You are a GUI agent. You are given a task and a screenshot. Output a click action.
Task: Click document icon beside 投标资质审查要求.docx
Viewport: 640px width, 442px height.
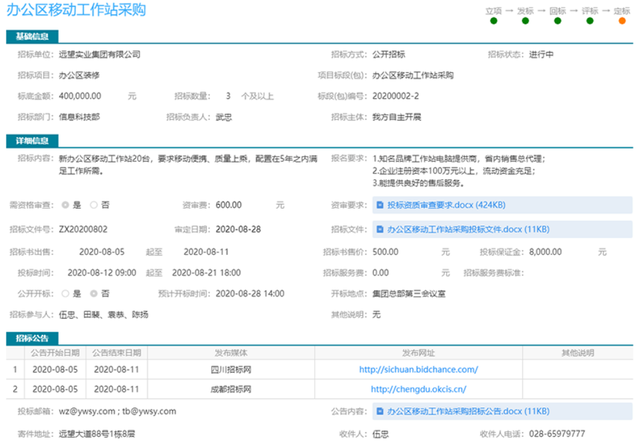(x=379, y=204)
